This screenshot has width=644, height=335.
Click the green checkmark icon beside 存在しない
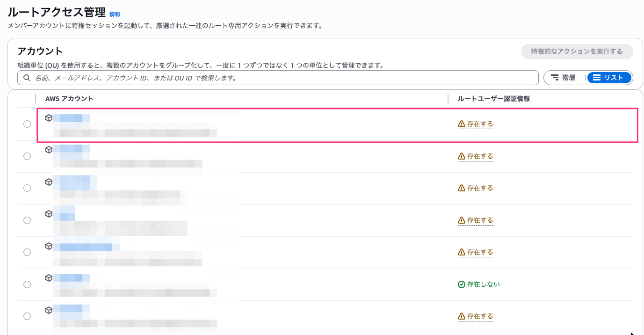pos(462,284)
